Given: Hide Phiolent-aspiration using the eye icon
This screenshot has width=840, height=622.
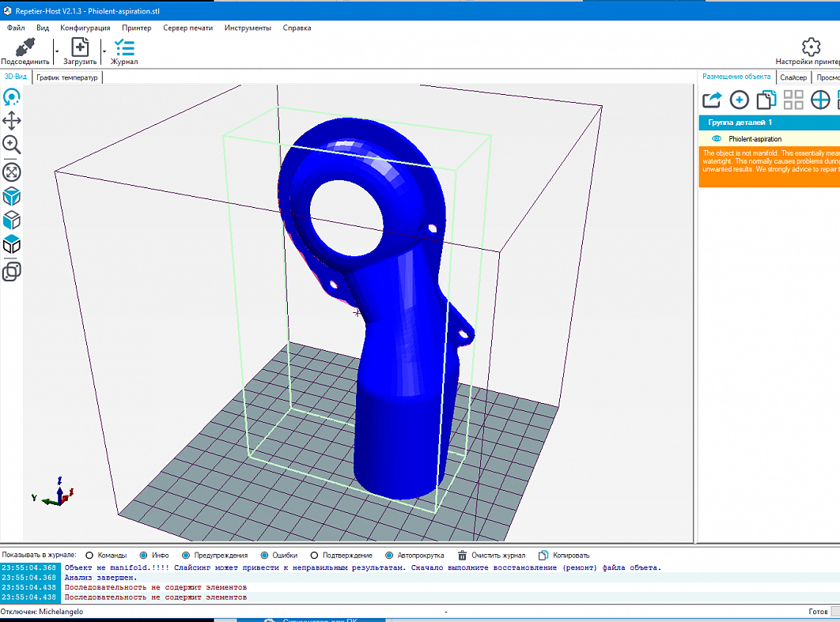Looking at the screenshot, I should [x=717, y=139].
